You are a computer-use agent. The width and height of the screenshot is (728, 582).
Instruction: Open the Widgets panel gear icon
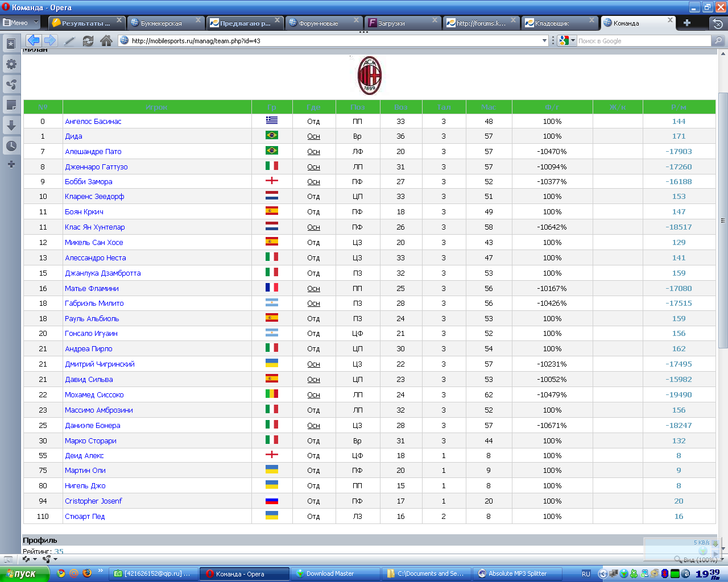pos(11,64)
